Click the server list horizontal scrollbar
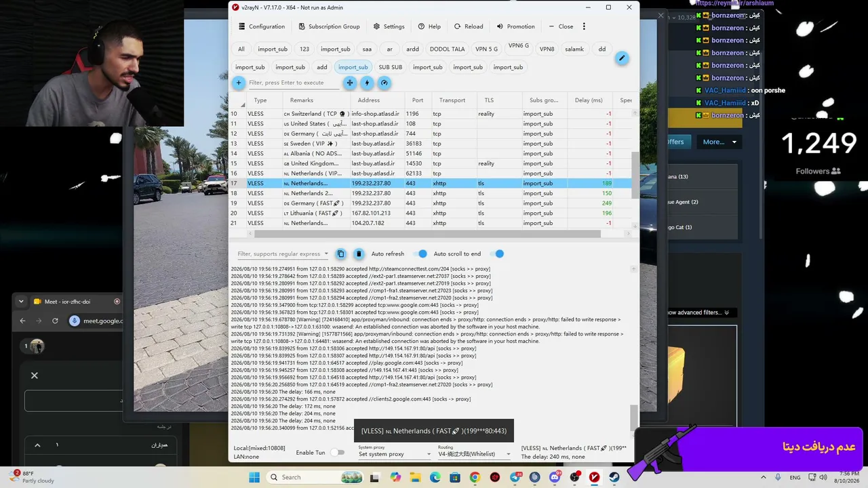Image resolution: width=868 pixels, height=488 pixels. coord(427,234)
